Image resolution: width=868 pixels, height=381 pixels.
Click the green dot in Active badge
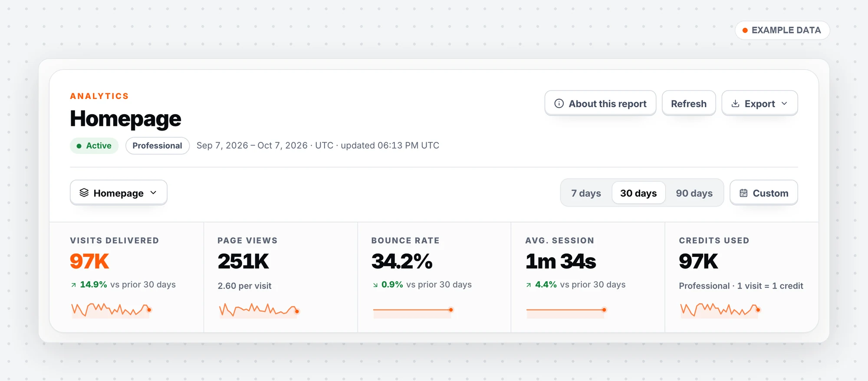79,146
